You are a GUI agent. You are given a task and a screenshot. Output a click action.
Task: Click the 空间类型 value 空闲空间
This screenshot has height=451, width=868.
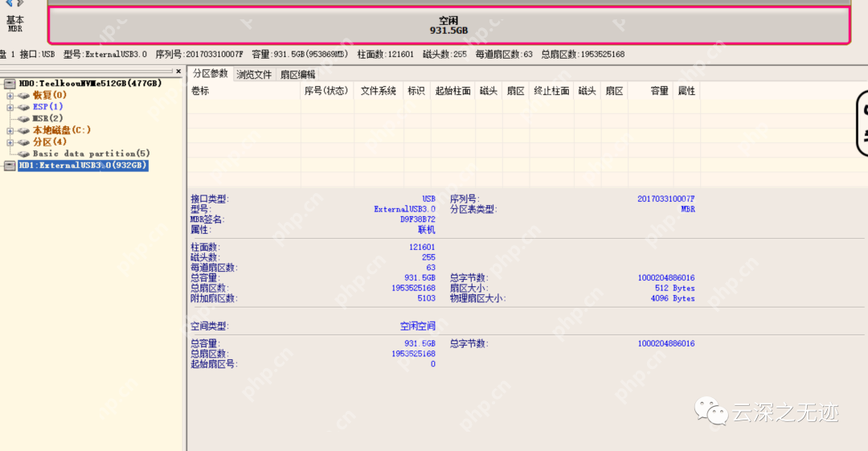pyautogui.click(x=418, y=326)
